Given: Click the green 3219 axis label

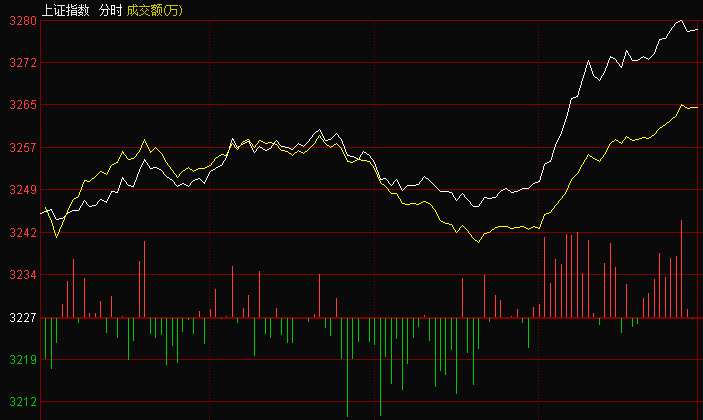Looking at the screenshot, I should 23,359.
